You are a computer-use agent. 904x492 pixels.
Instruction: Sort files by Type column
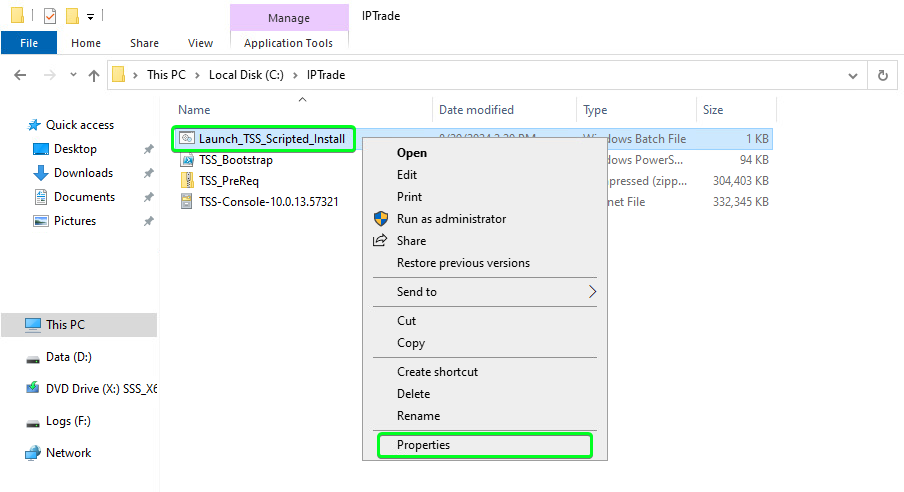pyautogui.click(x=595, y=110)
